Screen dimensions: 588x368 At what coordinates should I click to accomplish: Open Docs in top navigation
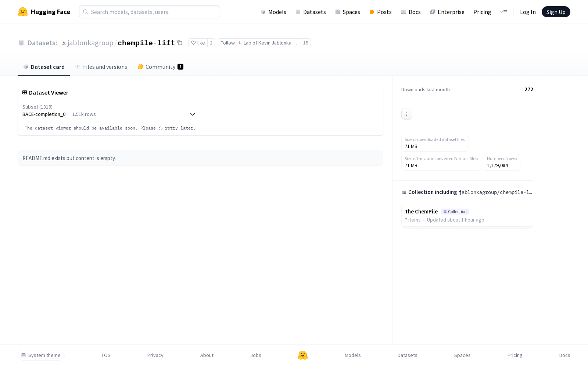pos(411,12)
